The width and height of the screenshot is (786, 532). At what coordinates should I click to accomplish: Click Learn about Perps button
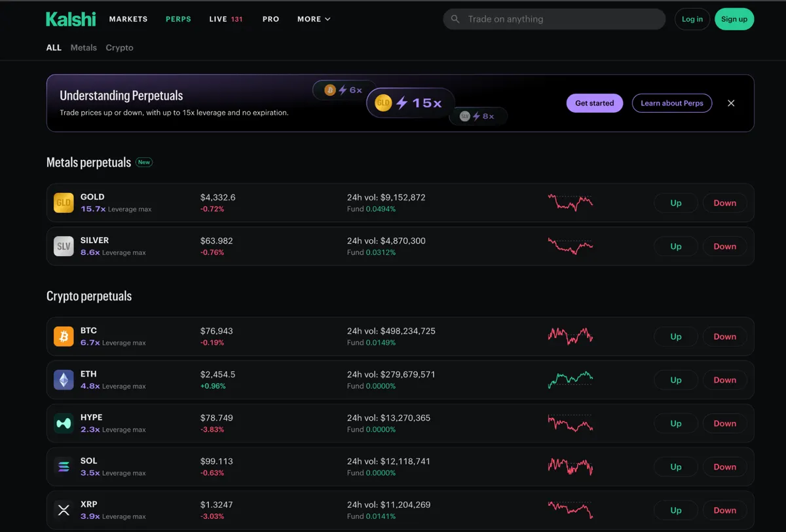tap(672, 103)
